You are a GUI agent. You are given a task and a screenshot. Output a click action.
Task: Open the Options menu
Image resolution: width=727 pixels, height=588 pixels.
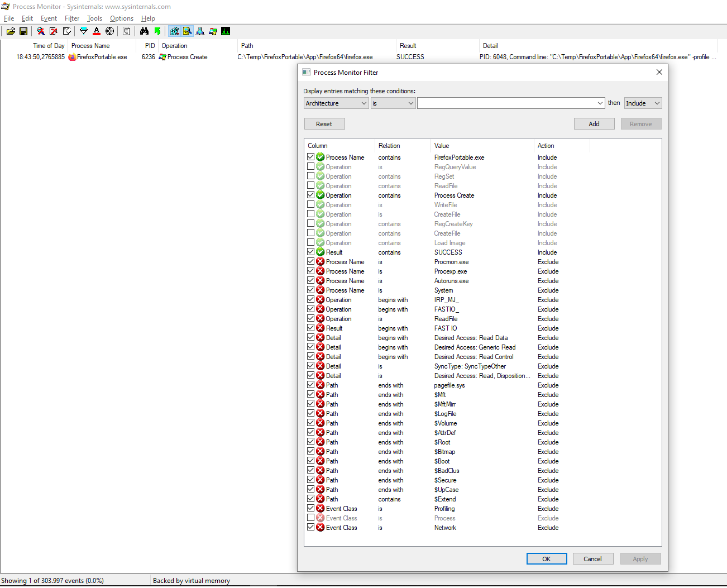(121, 18)
